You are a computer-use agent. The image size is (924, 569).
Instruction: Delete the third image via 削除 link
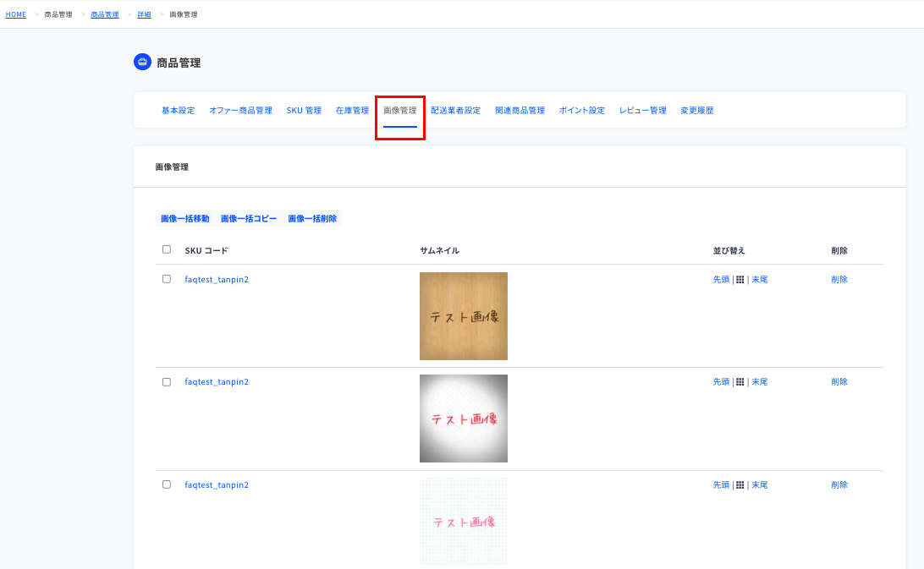coord(839,485)
